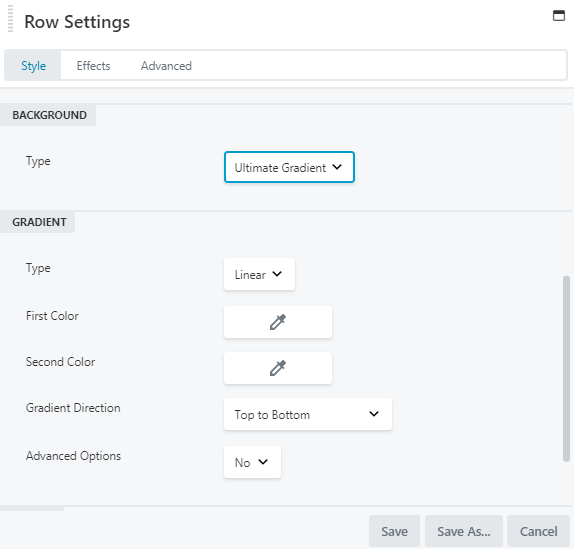Click the Second Color eyedropper icon
The image size is (574, 549).
click(278, 368)
